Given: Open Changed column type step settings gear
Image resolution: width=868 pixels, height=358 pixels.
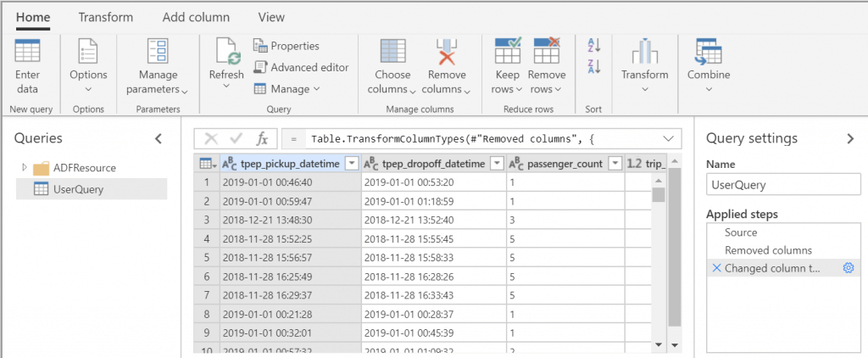Looking at the screenshot, I should coord(848,268).
